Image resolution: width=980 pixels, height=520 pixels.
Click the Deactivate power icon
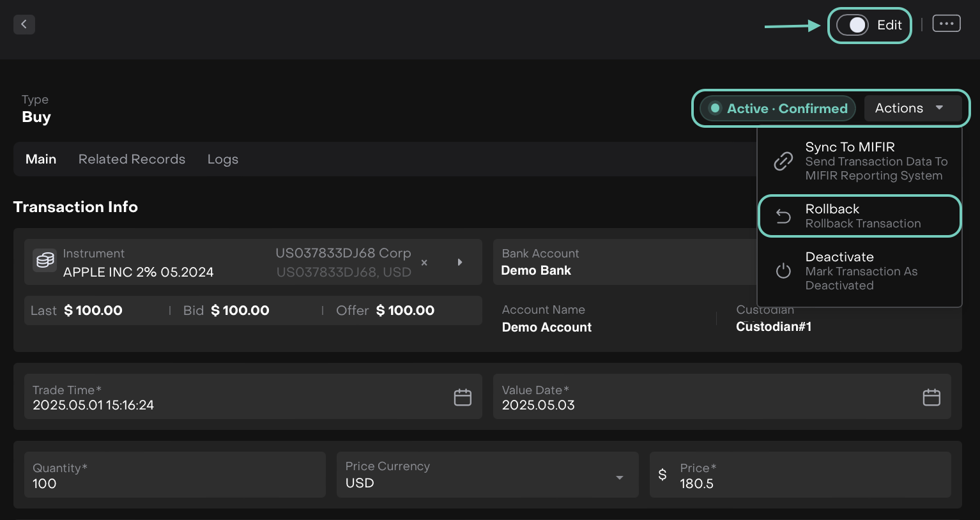[x=783, y=271]
